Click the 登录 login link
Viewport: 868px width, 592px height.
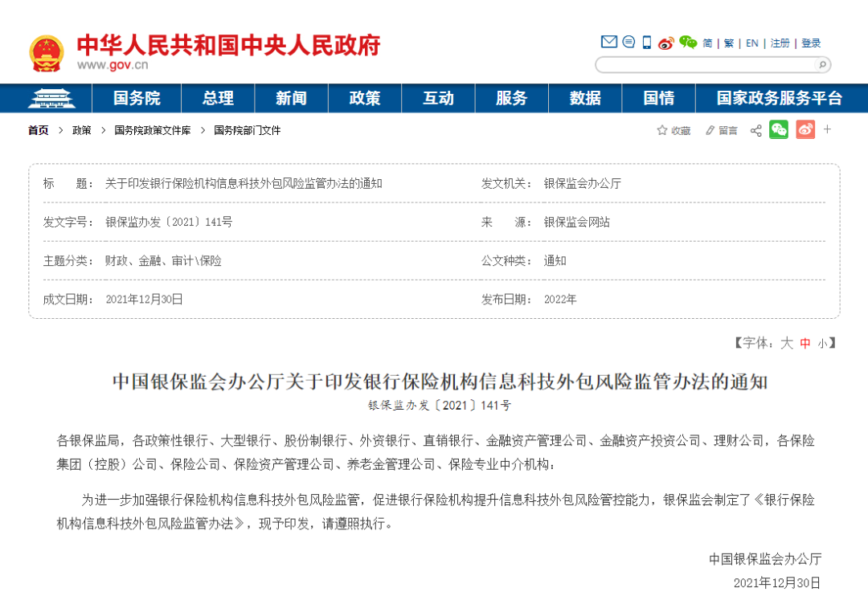click(811, 43)
